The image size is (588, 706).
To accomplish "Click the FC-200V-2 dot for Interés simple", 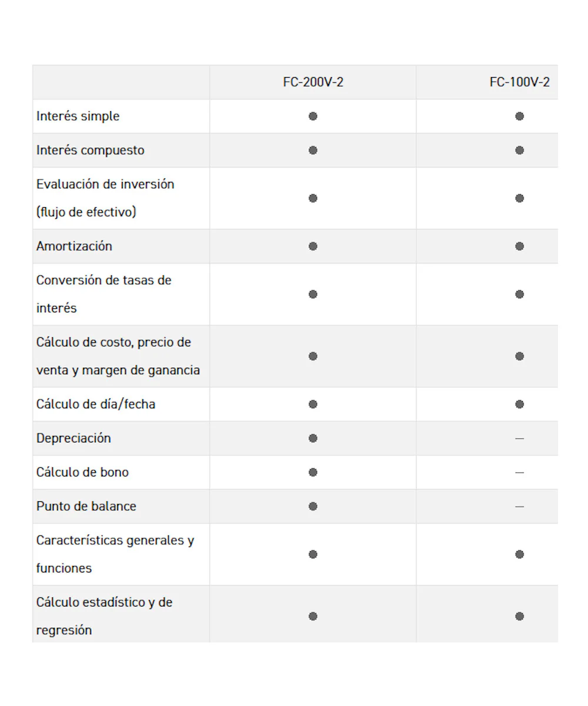I will [x=313, y=116].
